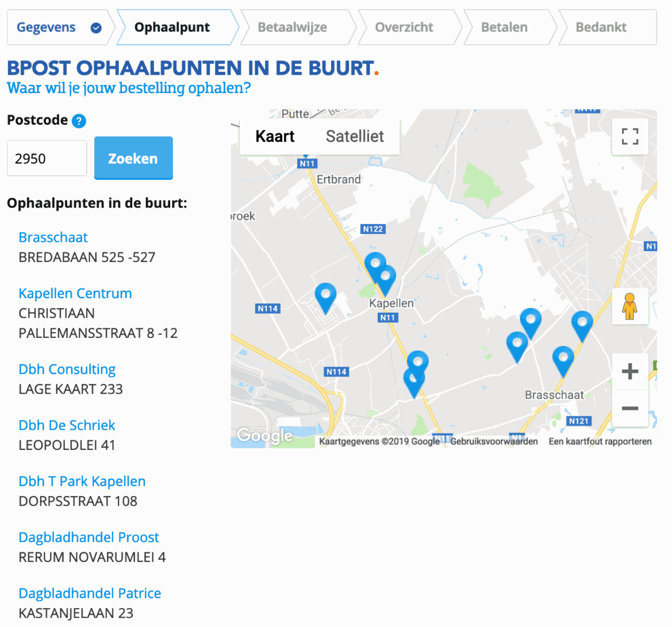Click the DORPSSTRAAT 108 address
The height and width of the screenshot is (627, 672).
[78, 501]
